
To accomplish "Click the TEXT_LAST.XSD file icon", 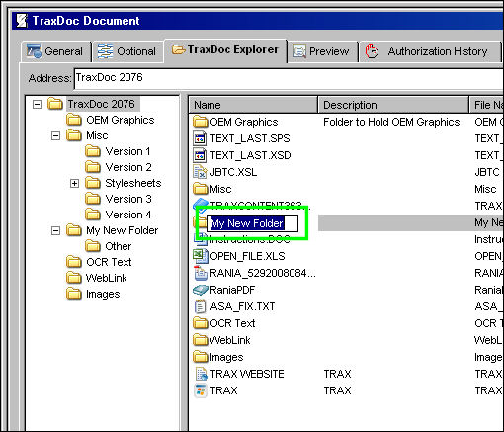I will point(200,155).
